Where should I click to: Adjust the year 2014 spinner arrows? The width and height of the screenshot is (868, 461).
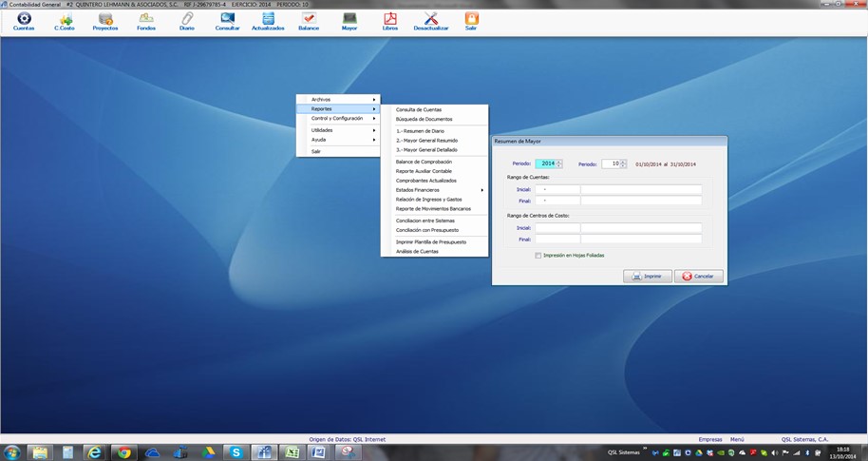pyautogui.click(x=559, y=164)
